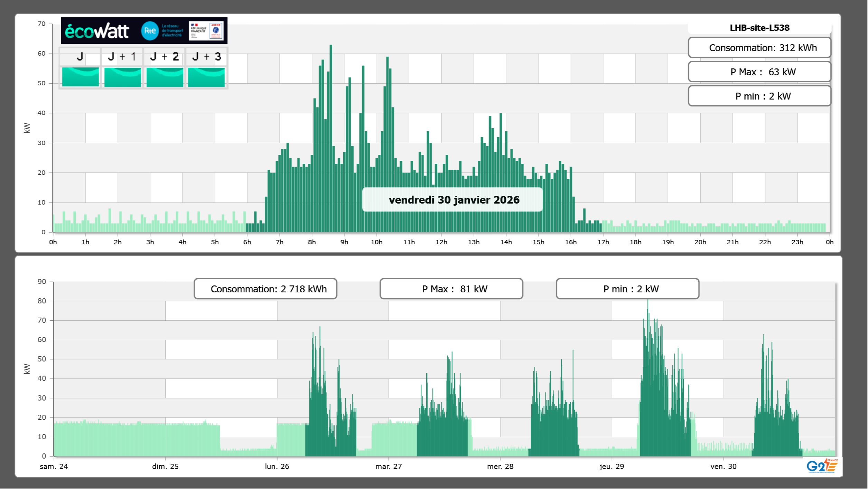Click the P Max : 63 kW box
This screenshot has width=868, height=489.
click(x=759, y=72)
